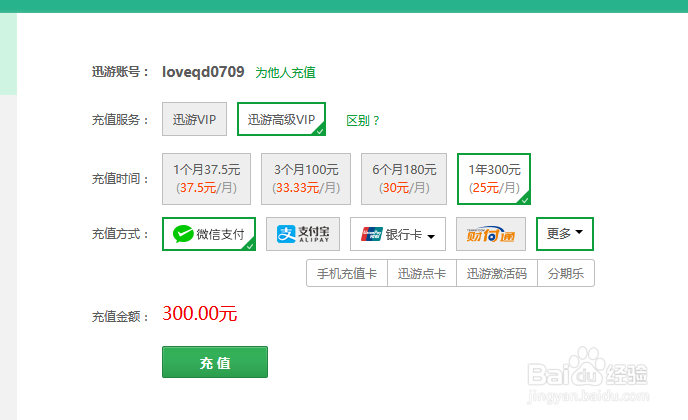The image size is (688, 420).
Task: Pay with 支付宝 Alipay option
Action: tap(303, 234)
